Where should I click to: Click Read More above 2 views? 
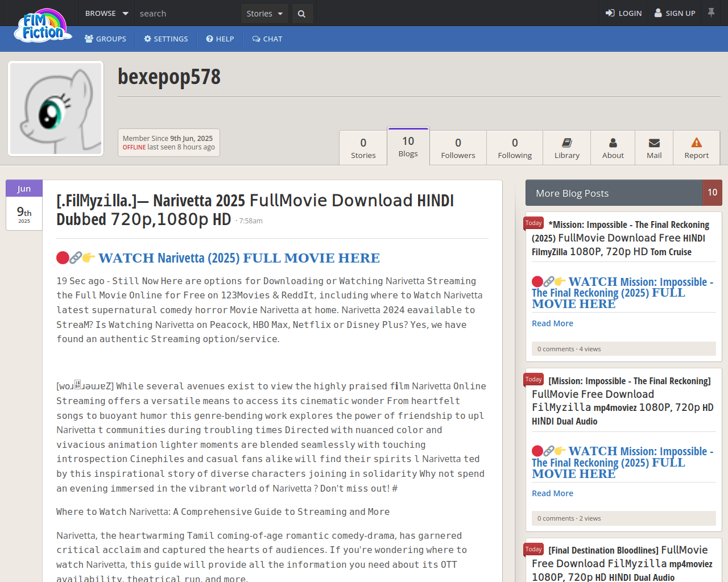[552, 493]
